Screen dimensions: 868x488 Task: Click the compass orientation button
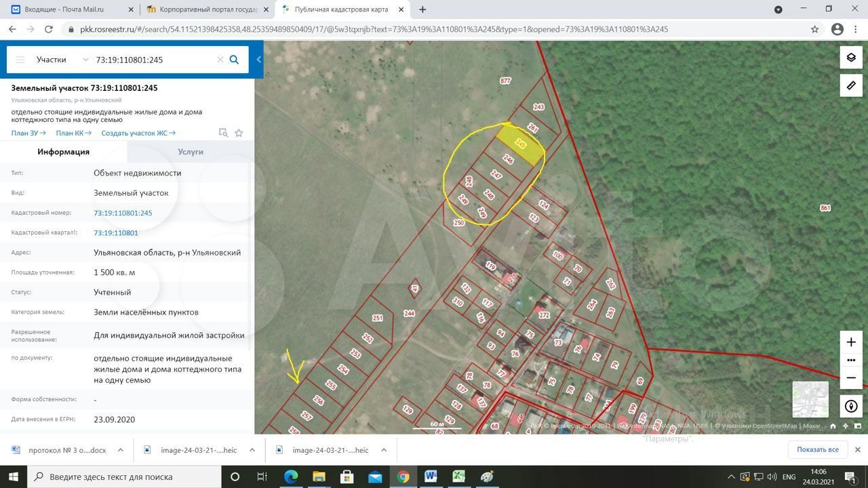click(x=851, y=407)
